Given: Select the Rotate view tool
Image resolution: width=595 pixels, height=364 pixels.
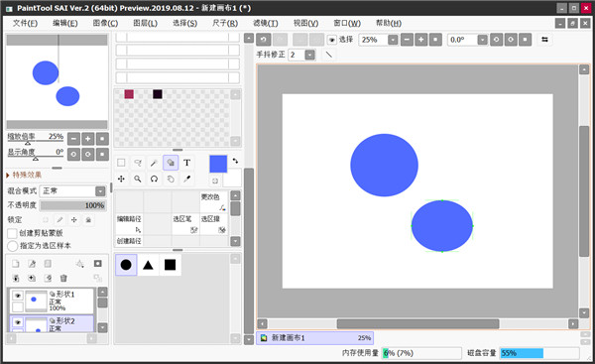Looking at the screenshot, I should coord(154,179).
